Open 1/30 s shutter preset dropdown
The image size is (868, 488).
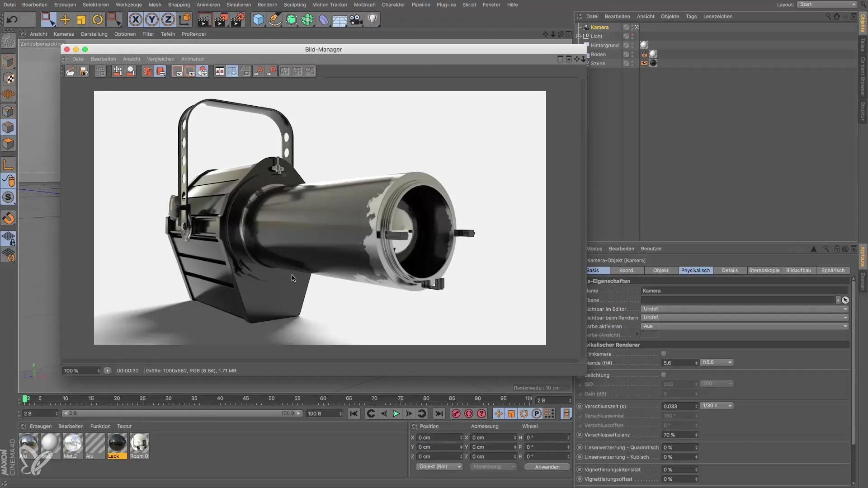717,406
